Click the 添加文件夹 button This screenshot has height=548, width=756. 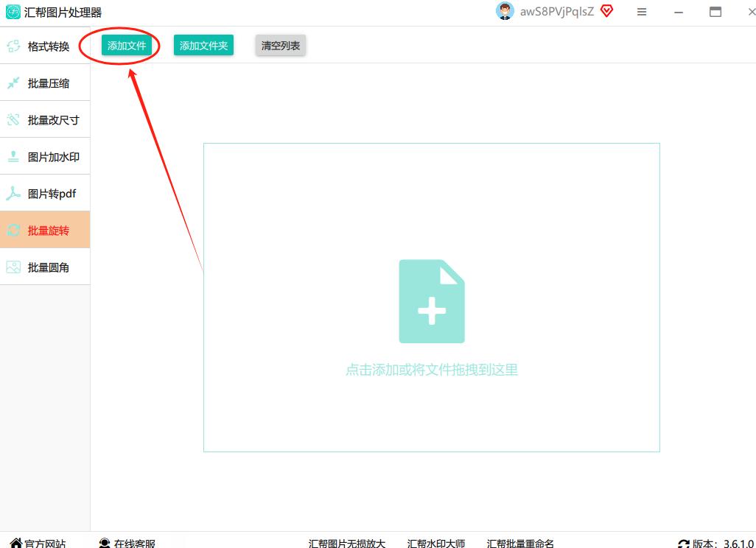[203, 46]
